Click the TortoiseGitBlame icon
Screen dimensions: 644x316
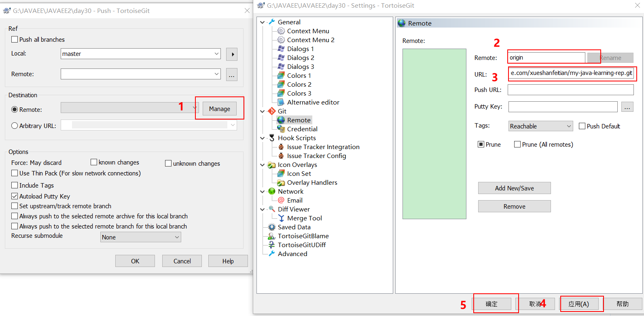[272, 236]
